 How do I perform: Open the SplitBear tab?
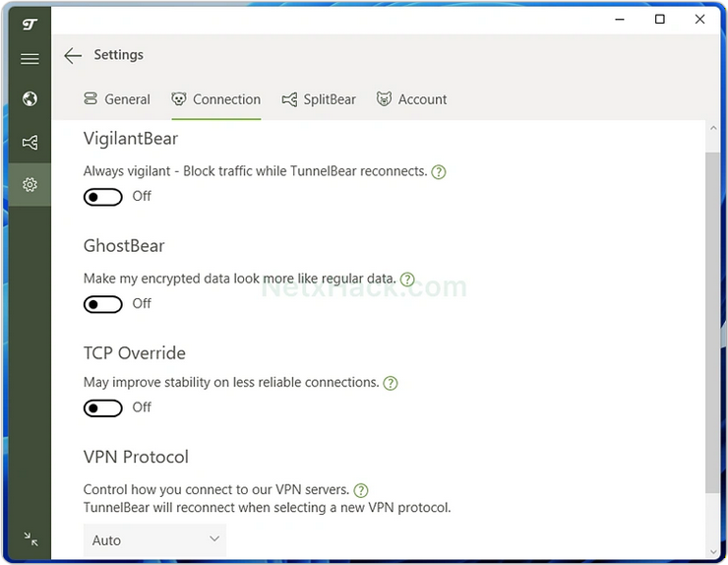coord(319,99)
